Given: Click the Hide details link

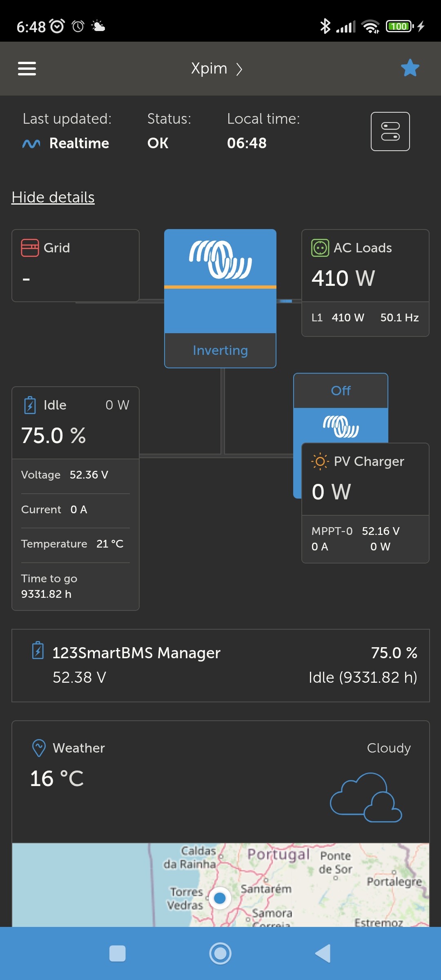Looking at the screenshot, I should point(53,197).
